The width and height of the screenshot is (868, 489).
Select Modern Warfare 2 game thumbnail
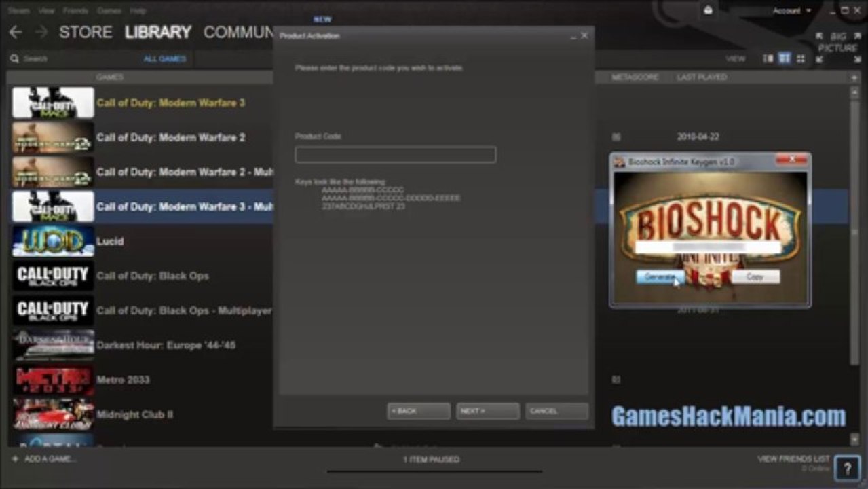tap(53, 137)
